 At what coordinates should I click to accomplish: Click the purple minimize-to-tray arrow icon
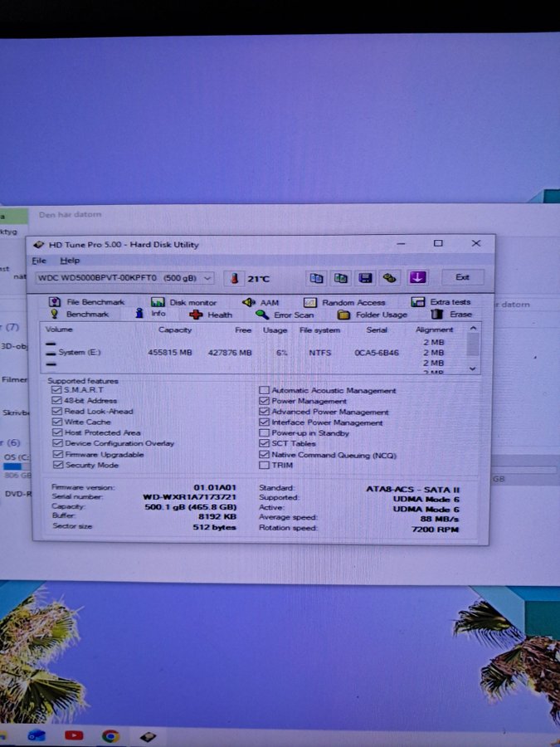pos(417,278)
